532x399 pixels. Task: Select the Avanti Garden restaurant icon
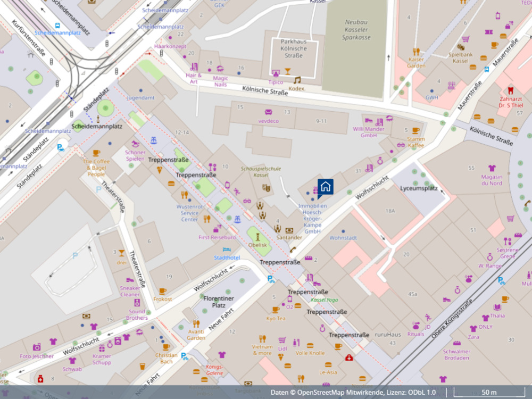196,323
